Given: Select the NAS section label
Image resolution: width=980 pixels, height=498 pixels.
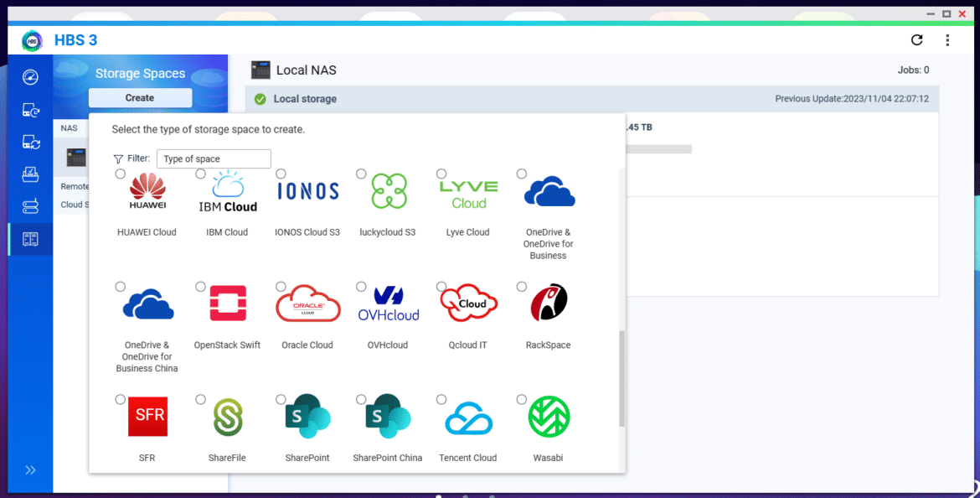Looking at the screenshot, I should (x=70, y=128).
